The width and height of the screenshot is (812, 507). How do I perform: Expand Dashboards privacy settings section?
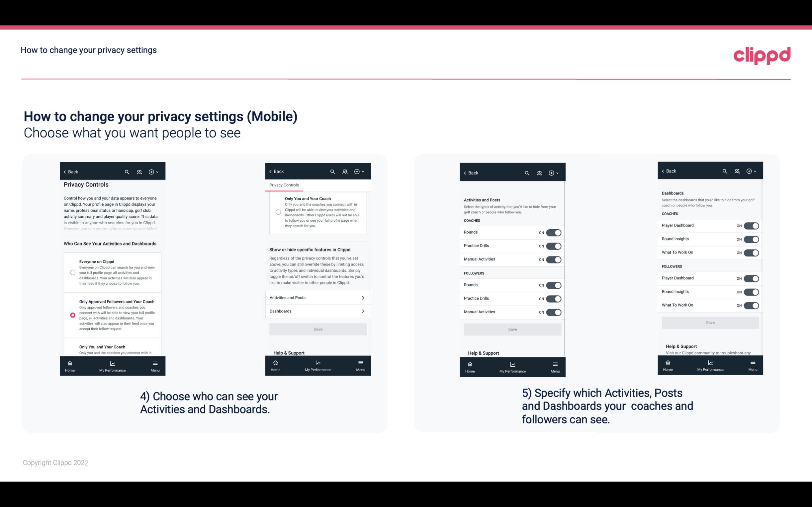317,310
